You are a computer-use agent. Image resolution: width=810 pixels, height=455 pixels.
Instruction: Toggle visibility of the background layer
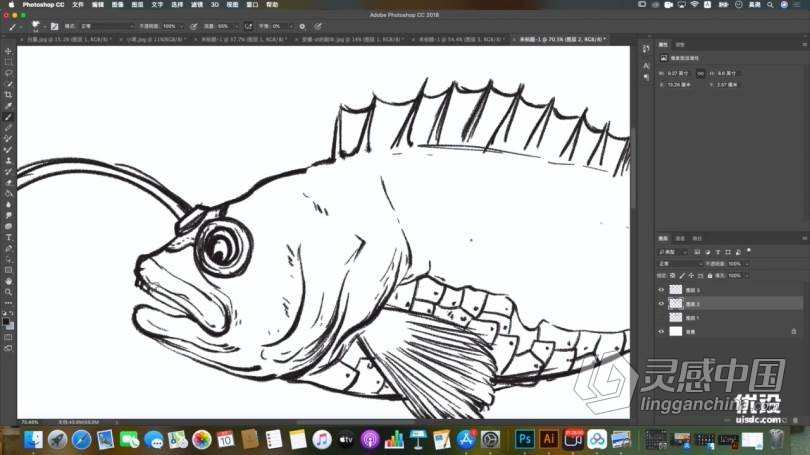click(661, 331)
